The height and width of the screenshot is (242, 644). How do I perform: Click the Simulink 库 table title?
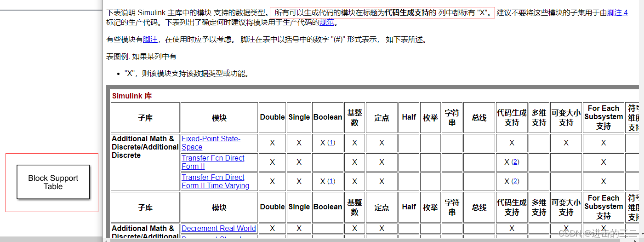[132, 96]
